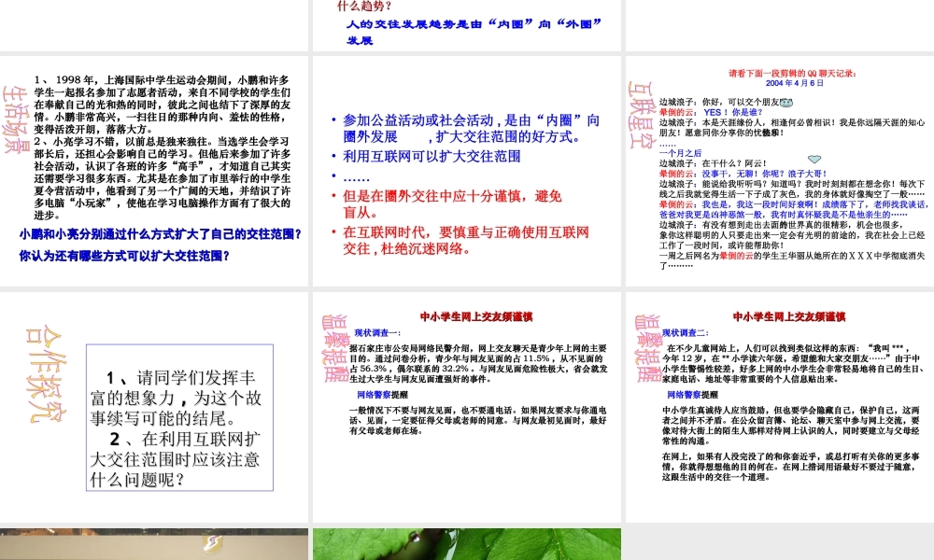Click the blue text 人的交往发展趋势是由内圈向外圈发展

pyautogui.click(x=474, y=32)
